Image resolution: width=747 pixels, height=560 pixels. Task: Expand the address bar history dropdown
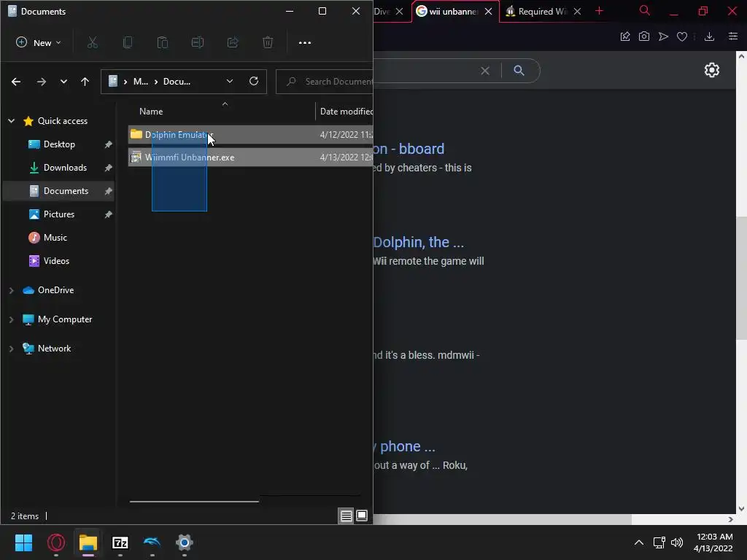coord(230,81)
